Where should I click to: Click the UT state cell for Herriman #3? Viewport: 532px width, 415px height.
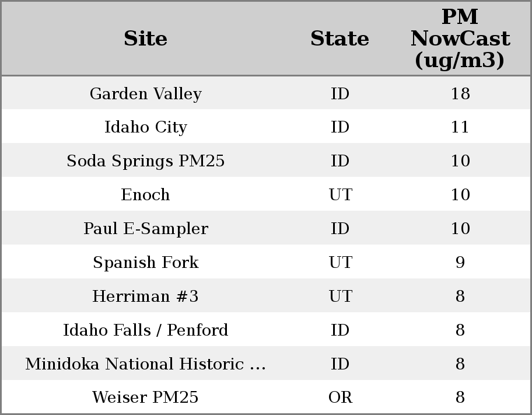pos(340,297)
